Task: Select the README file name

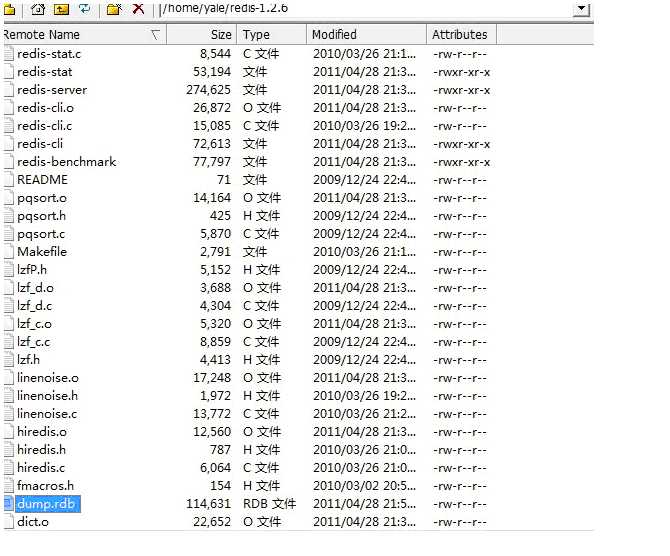Action: pos(42,180)
